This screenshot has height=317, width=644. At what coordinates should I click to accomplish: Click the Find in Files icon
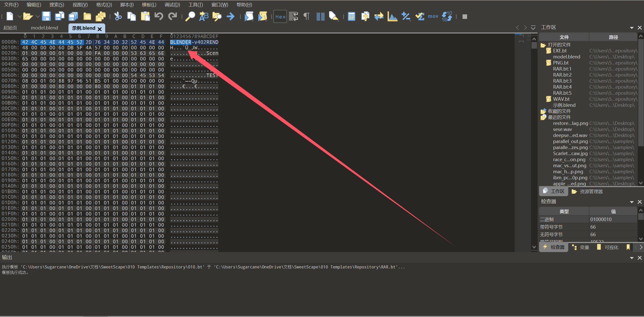click(x=217, y=16)
